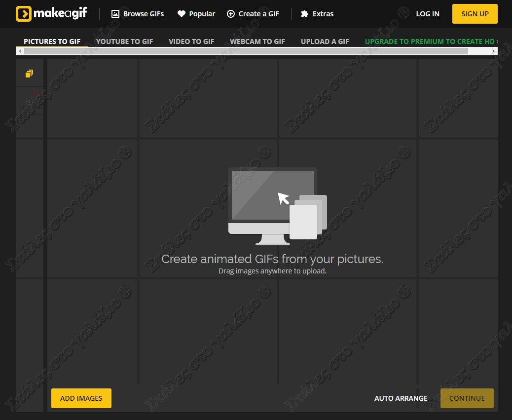Select the stacked frames icon in sidebar
Viewport: 512px width, 420px height.
click(x=29, y=73)
